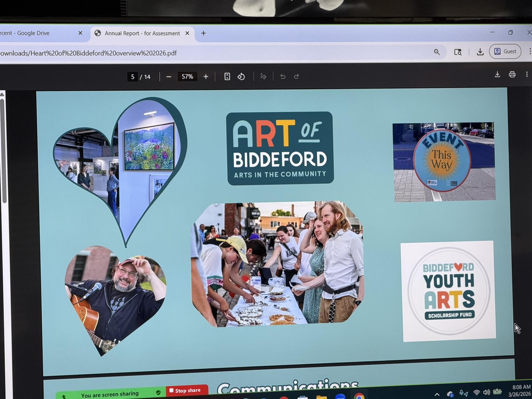Click the Chrome downloads icon in the address bar

point(480,52)
